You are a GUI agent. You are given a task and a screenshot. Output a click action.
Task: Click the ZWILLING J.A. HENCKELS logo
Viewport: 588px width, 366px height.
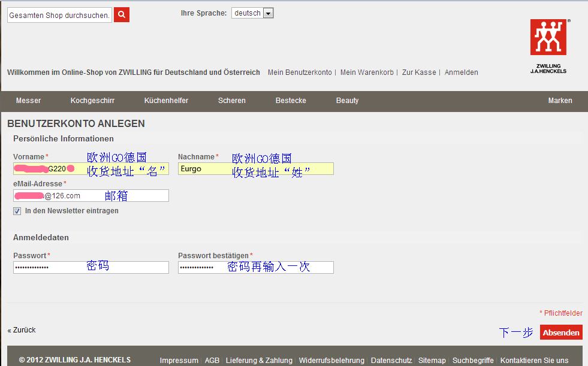(x=548, y=46)
